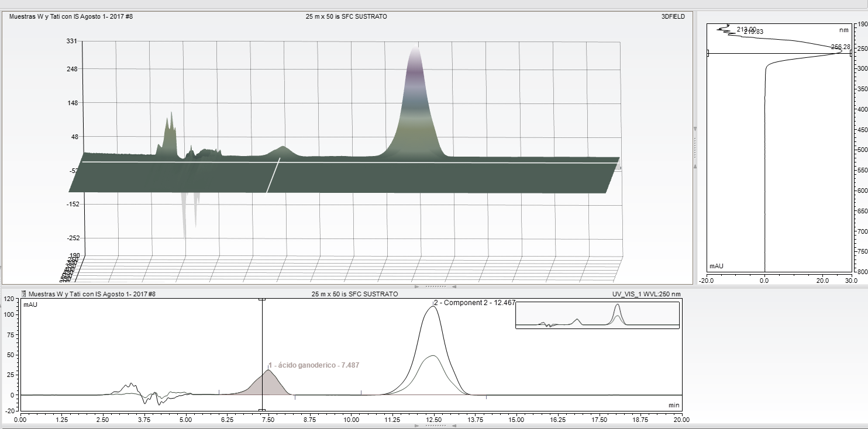
Task: Click the 256.28 maximum label in spectrum
Action: (x=840, y=47)
